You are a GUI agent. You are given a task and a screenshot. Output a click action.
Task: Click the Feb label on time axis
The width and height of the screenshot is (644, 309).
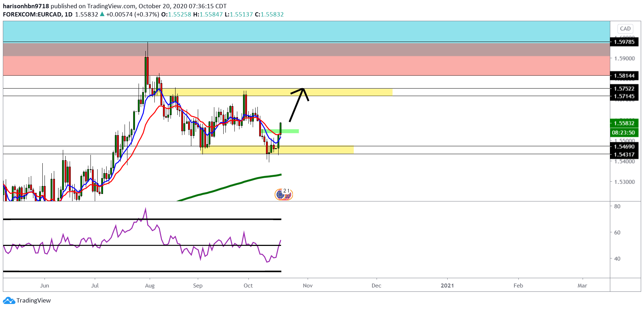(x=518, y=286)
